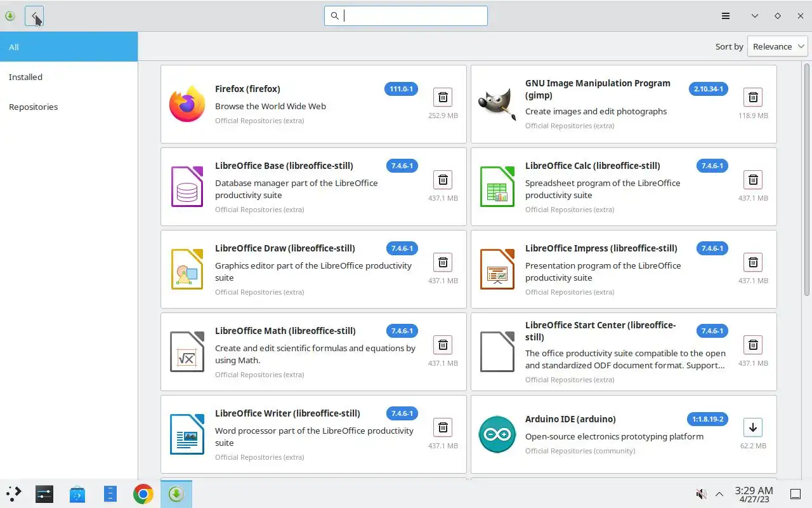This screenshot has width=812, height=508.
Task: Click the show desktop button in the tray
Action: [x=795, y=494]
